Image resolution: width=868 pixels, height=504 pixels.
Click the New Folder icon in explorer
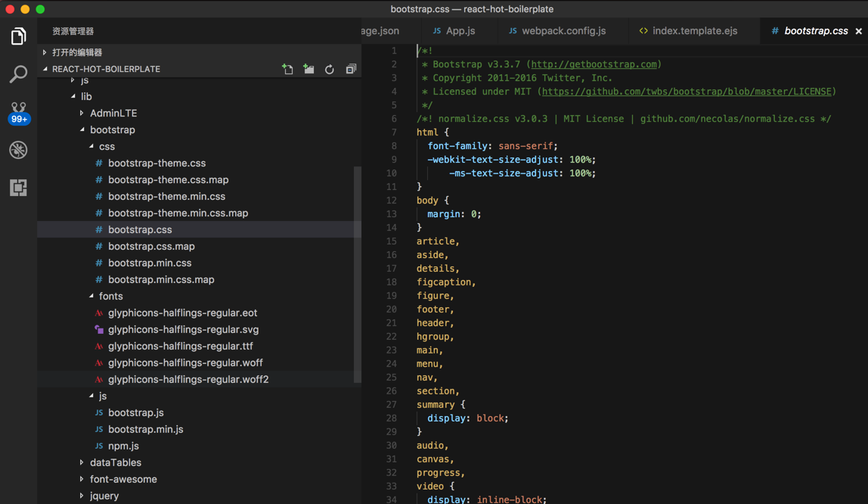[308, 69]
